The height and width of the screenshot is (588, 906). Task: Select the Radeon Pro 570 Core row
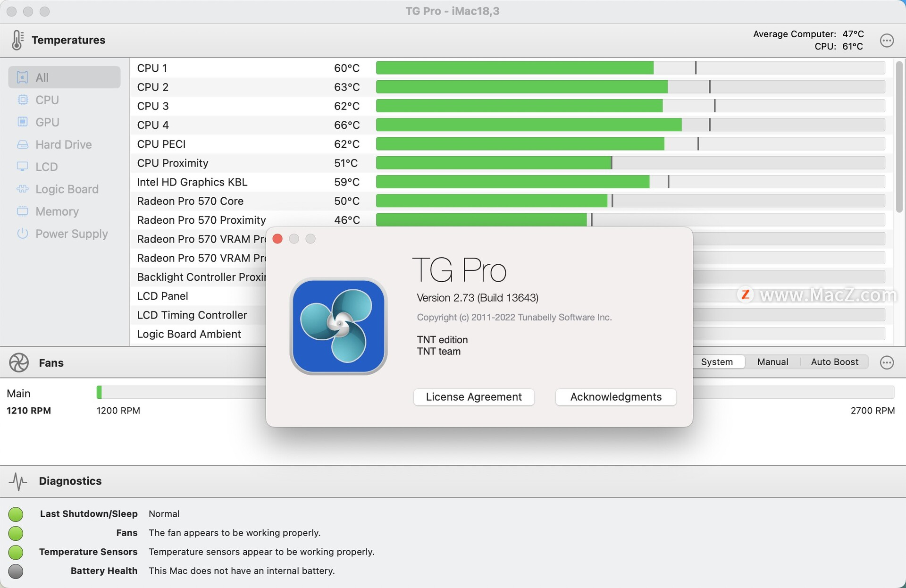click(x=511, y=201)
